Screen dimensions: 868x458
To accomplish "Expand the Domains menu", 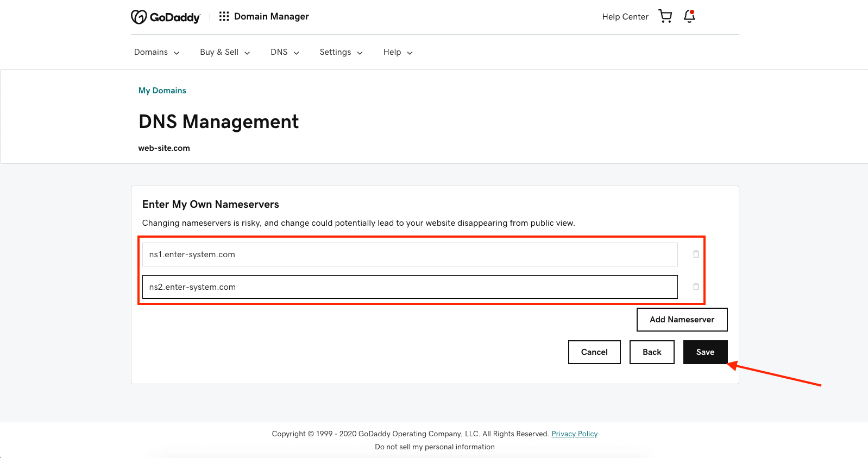I will click(156, 52).
